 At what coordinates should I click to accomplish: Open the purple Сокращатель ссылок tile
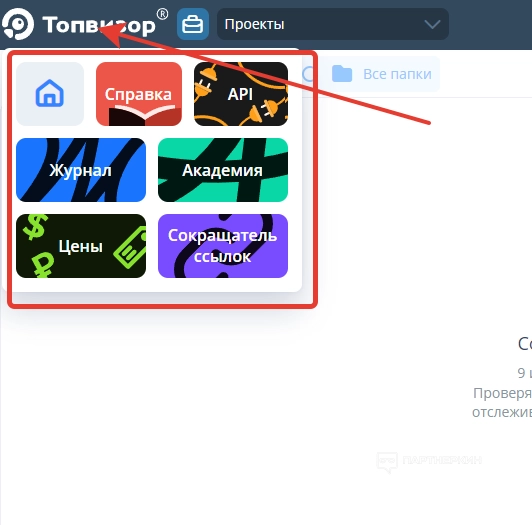(x=223, y=246)
